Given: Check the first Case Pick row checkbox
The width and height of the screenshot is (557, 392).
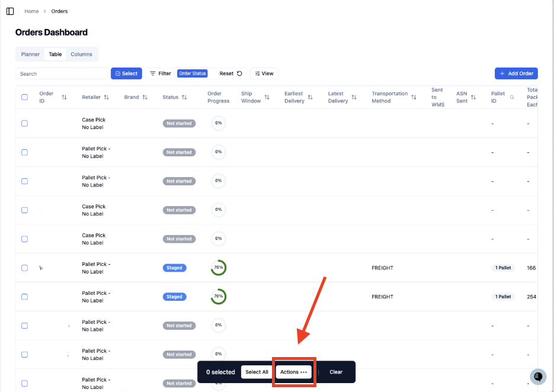Looking at the screenshot, I should (x=24, y=124).
